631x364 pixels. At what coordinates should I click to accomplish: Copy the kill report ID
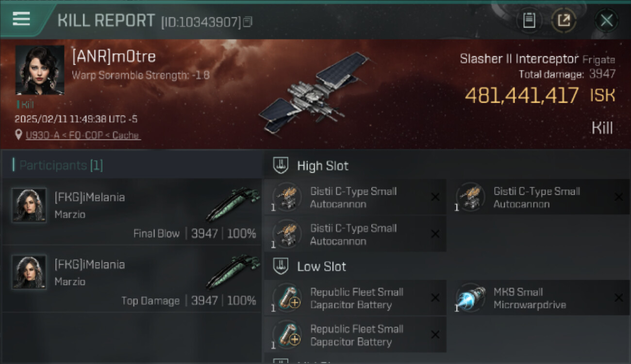tap(248, 21)
